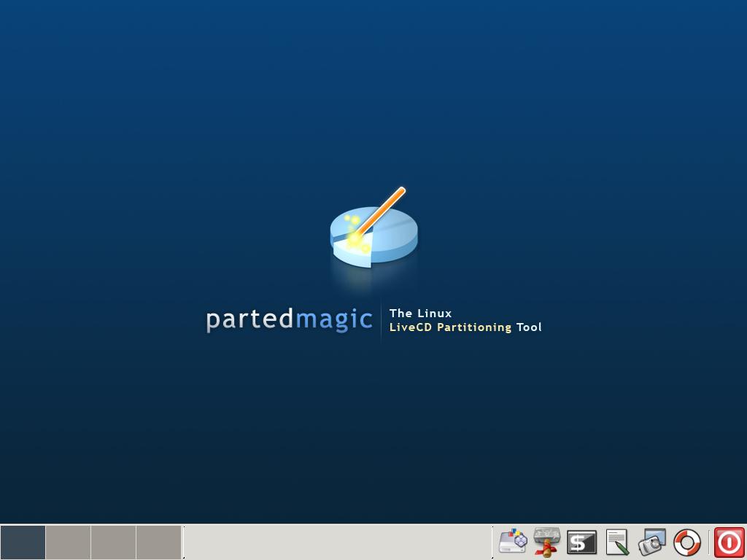Click the empty area of the bottom panel
This screenshot has width=747, height=560.
tap(336, 542)
